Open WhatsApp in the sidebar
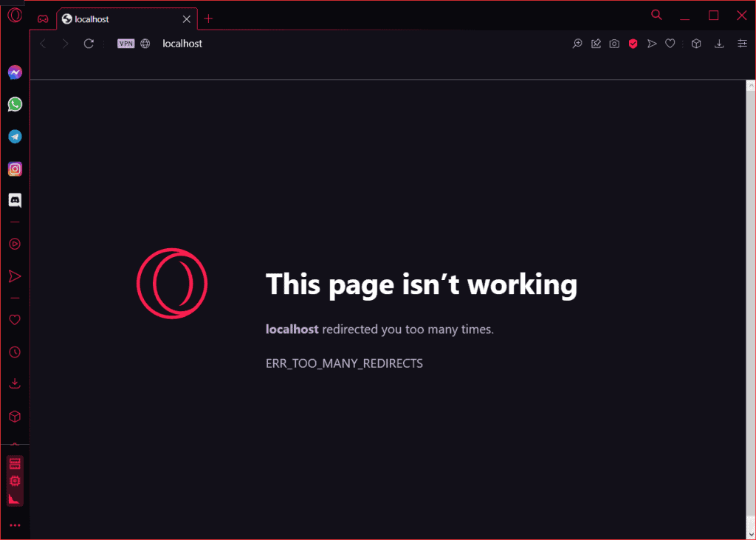 point(15,104)
